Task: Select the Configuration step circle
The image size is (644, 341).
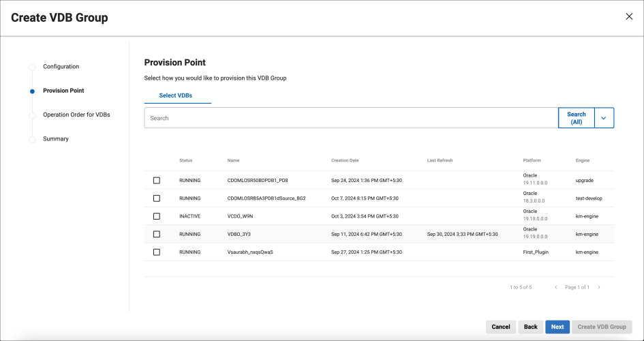Action: 32,67
